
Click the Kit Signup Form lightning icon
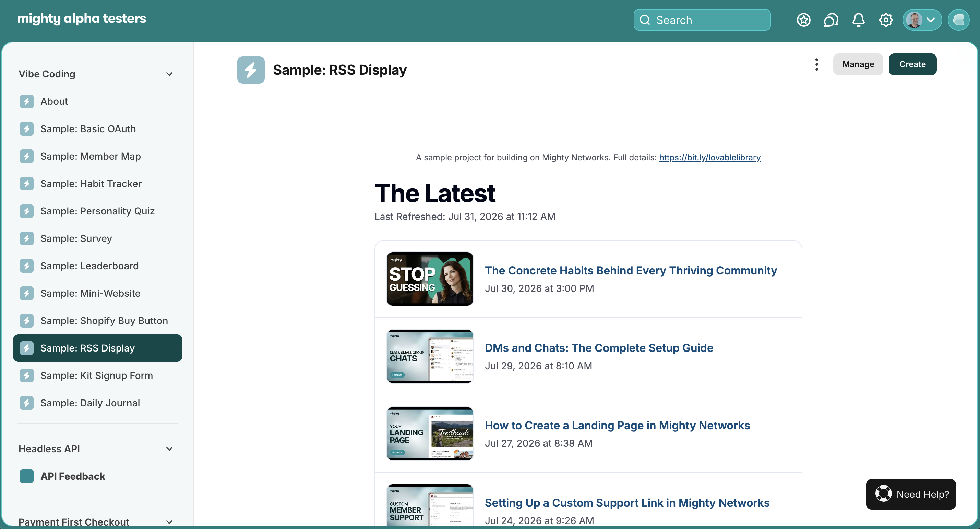(x=27, y=375)
